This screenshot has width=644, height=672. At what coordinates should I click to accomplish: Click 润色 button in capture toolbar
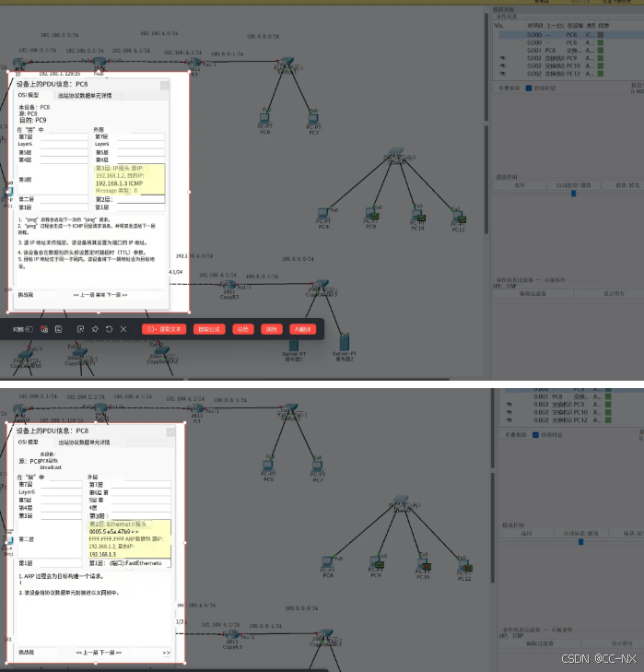pyautogui.click(x=271, y=329)
